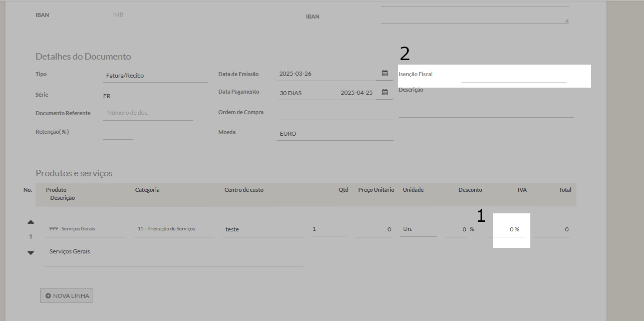Select product 999 - Serviços Gerais field
This screenshot has height=321, width=644.
click(x=85, y=229)
